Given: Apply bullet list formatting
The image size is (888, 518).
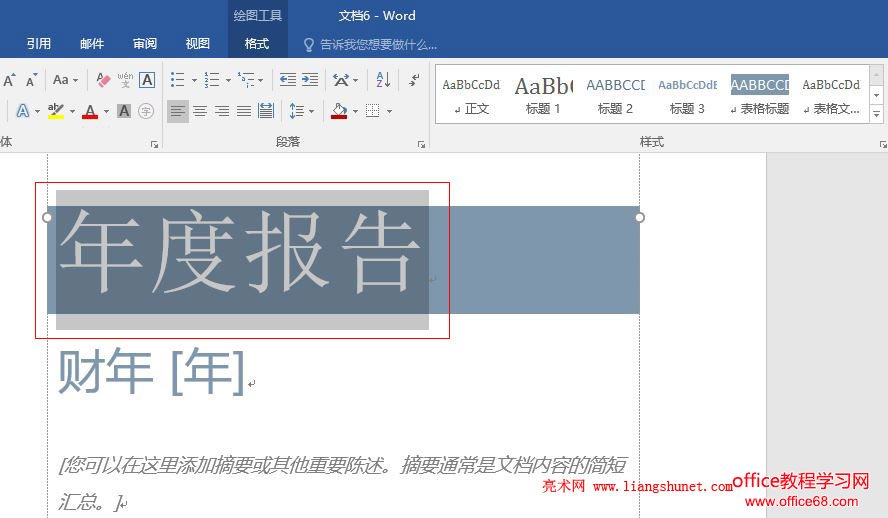Looking at the screenshot, I should (x=178, y=80).
